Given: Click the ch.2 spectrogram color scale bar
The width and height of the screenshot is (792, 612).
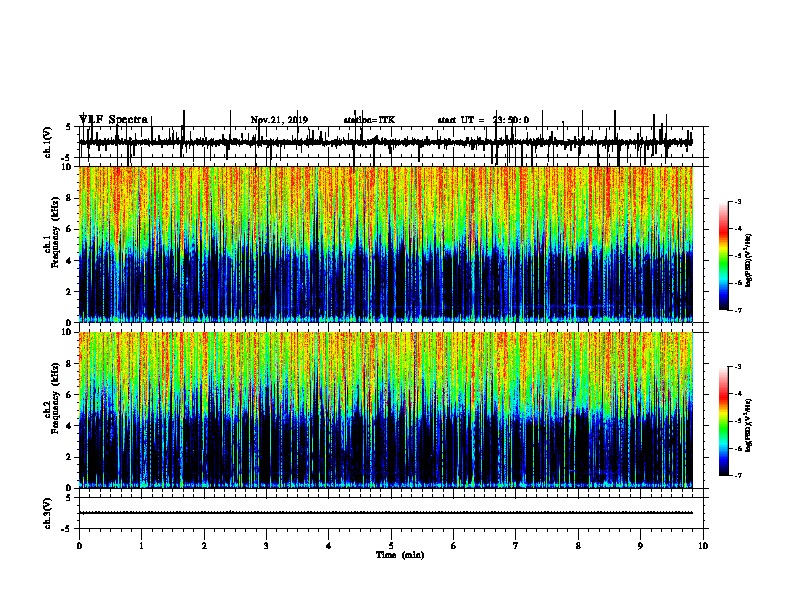Looking at the screenshot, I should (x=724, y=421).
